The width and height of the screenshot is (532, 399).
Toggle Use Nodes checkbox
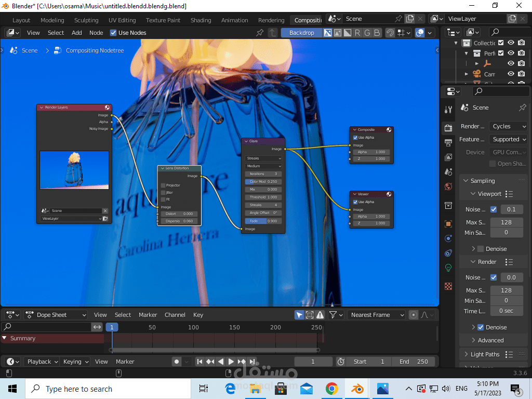click(113, 33)
